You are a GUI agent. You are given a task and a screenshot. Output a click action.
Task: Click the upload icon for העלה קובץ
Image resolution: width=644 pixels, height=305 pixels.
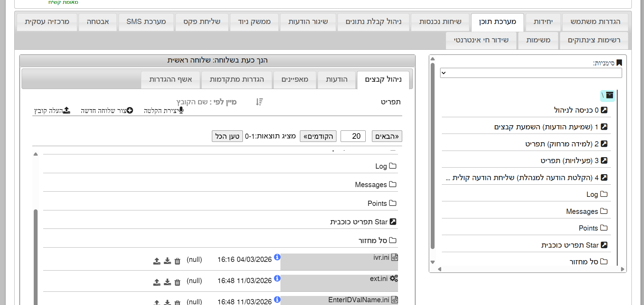click(x=67, y=110)
